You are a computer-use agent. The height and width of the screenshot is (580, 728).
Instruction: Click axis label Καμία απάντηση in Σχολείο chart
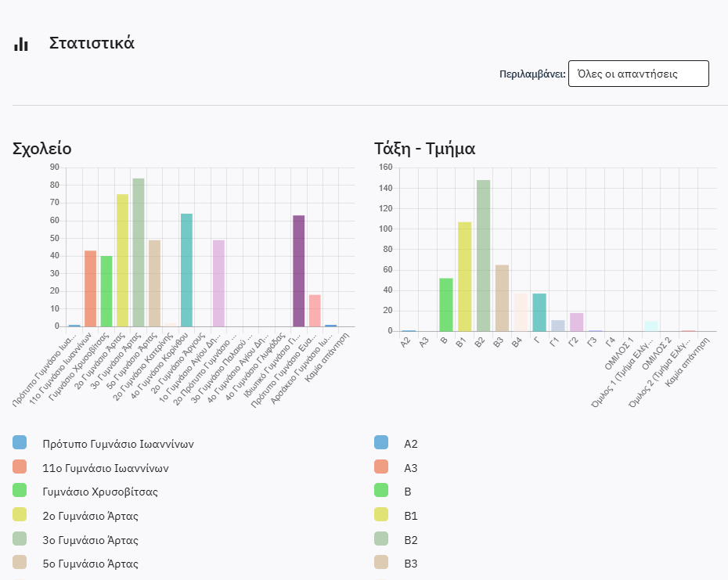[326, 358]
